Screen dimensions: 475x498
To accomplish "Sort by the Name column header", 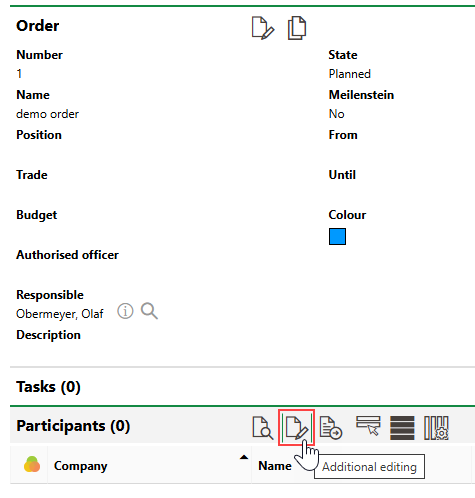I will 275,466.
